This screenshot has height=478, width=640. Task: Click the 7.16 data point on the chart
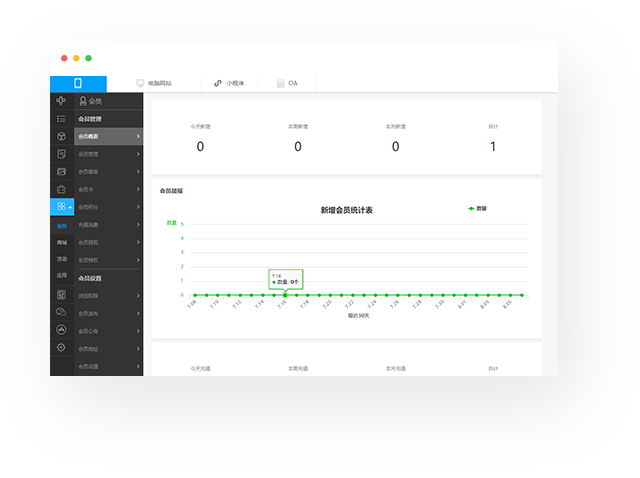[285, 295]
